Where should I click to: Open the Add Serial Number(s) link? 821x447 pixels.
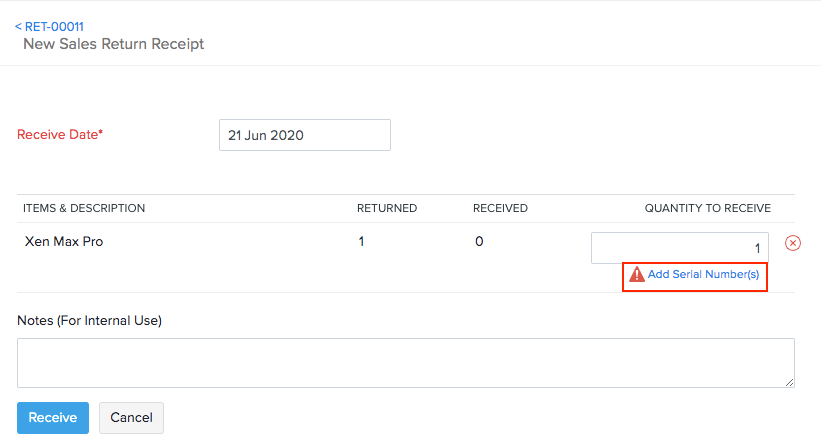coord(703,274)
